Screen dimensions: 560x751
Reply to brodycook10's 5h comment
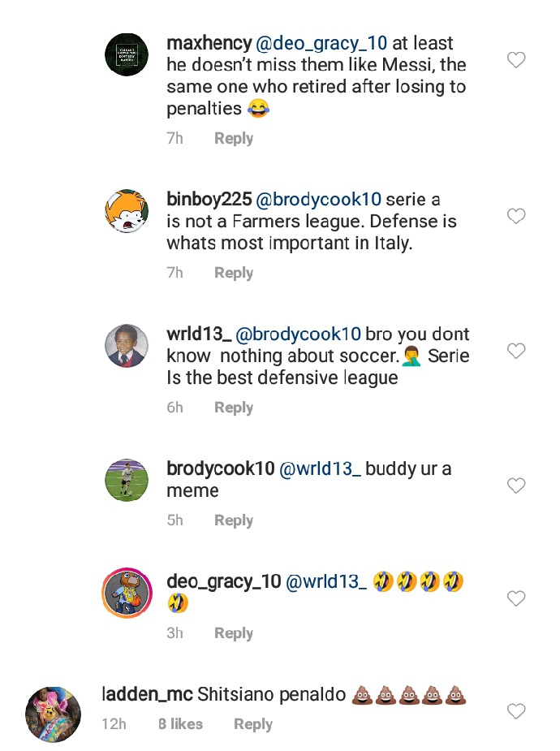click(234, 520)
